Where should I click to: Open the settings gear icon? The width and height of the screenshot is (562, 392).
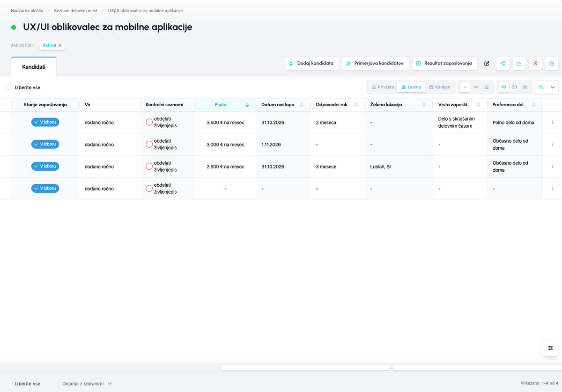pyautogui.click(x=552, y=64)
